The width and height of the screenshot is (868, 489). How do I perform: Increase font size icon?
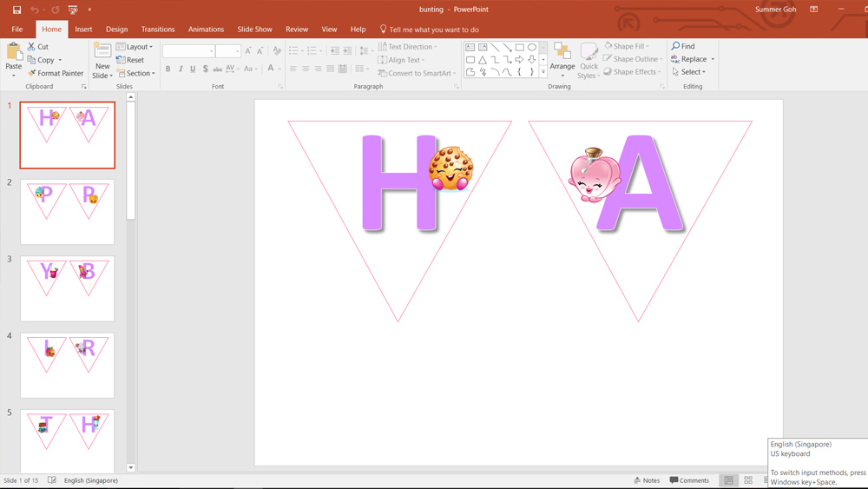(248, 51)
